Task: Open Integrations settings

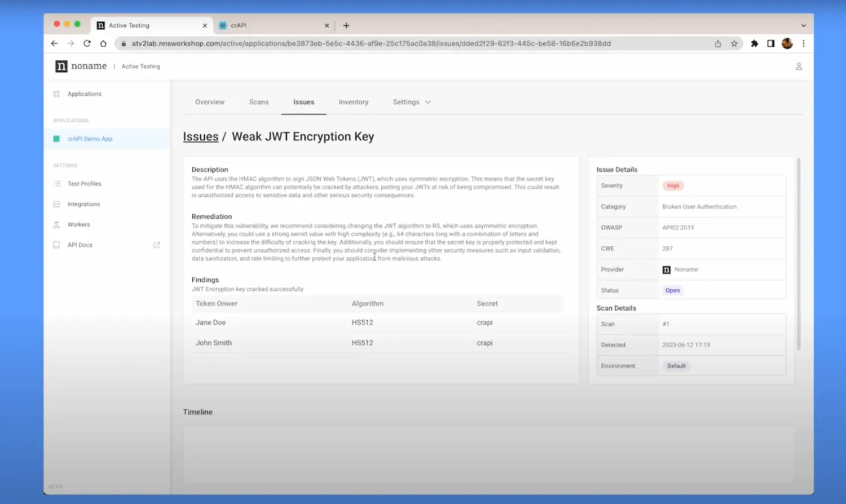Action: 83,204
